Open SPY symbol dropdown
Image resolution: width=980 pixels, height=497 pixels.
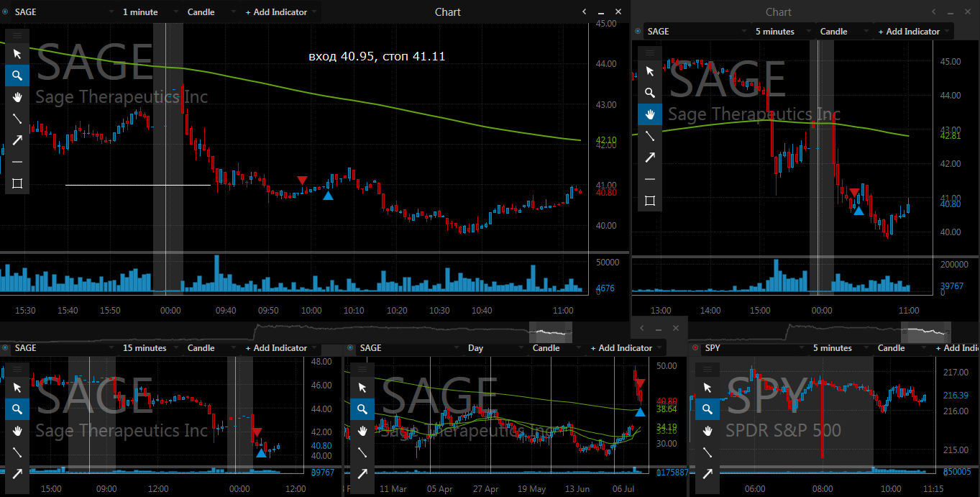[754, 348]
